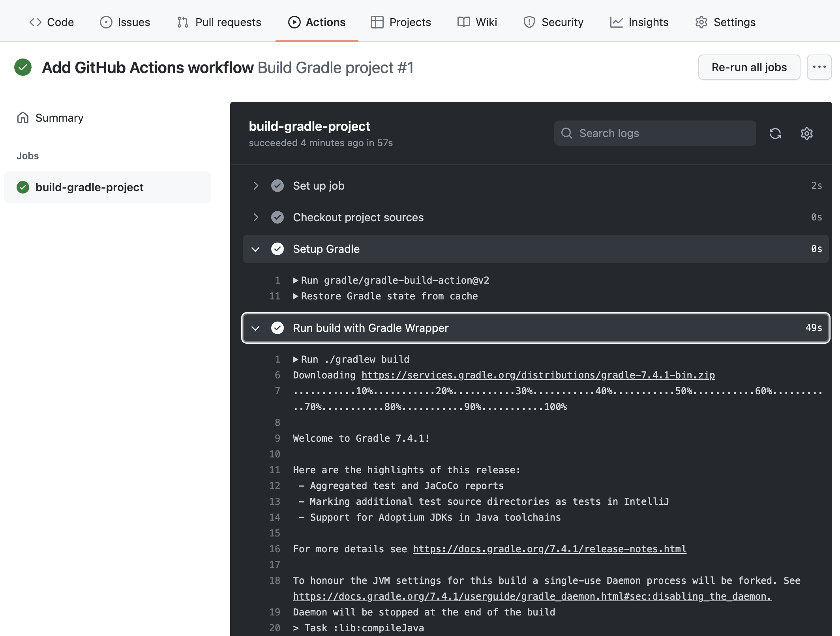
Task: Click the Wiki book icon
Action: click(x=463, y=22)
